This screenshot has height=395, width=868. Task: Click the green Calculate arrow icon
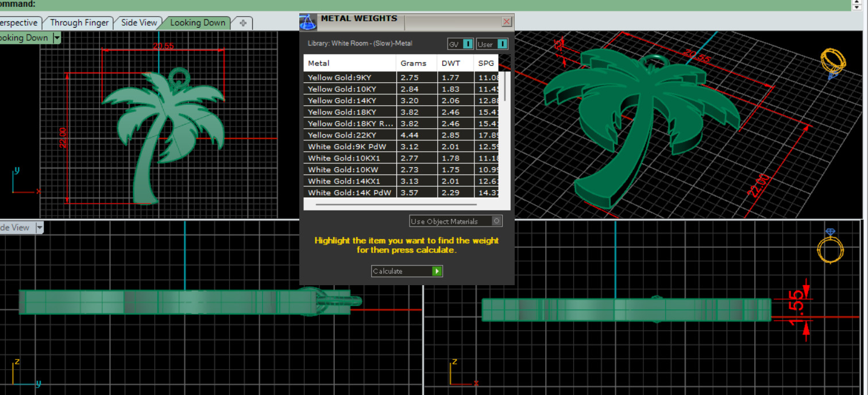[437, 271]
